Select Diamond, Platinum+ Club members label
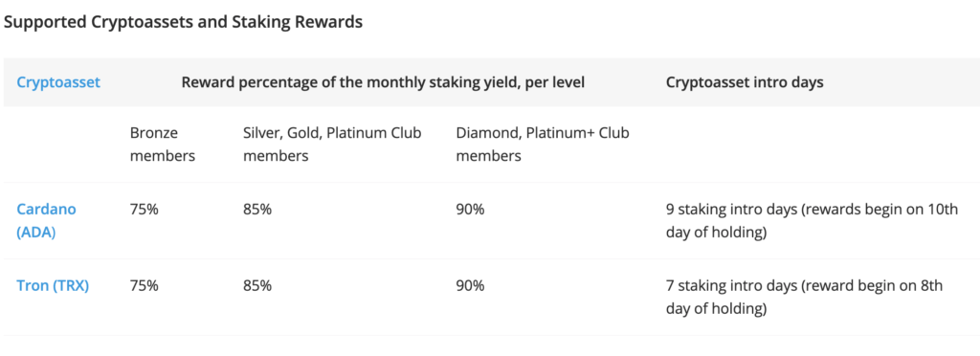Screen dimensions: 980x356 pyautogui.click(x=543, y=145)
